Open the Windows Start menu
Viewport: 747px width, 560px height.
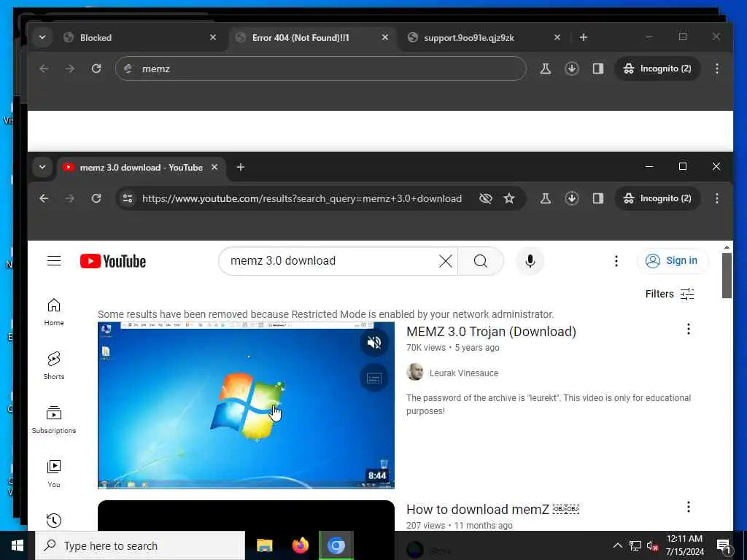tap(18, 545)
